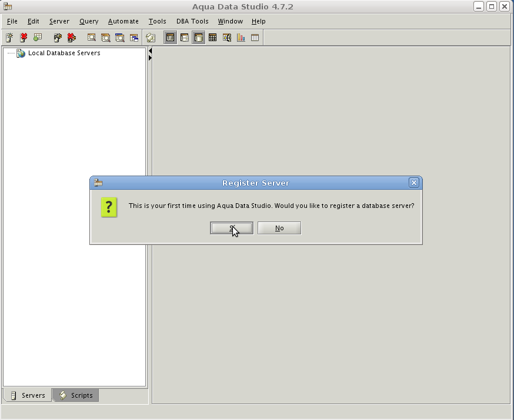The height and width of the screenshot is (420, 514).
Task: Open the Server menu
Action: 59,21
